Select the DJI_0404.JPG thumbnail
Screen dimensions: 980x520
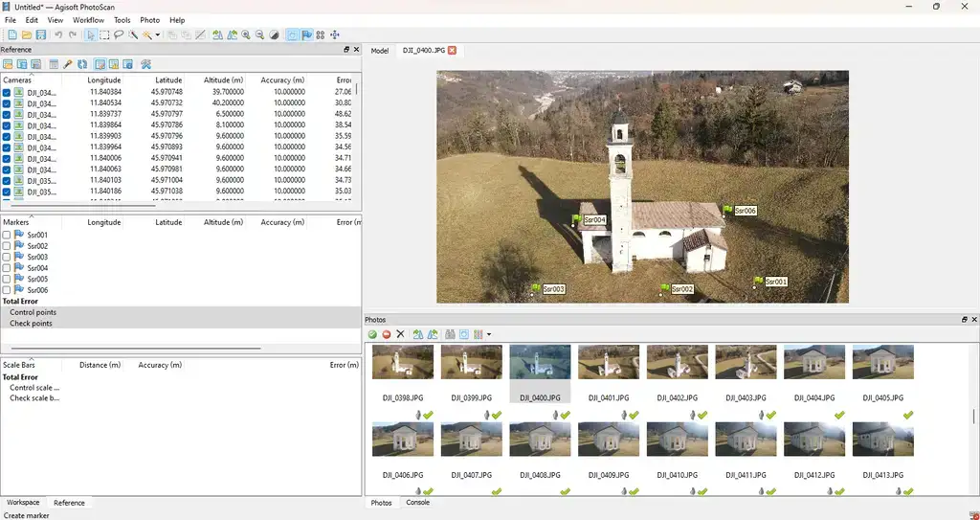coord(813,363)
